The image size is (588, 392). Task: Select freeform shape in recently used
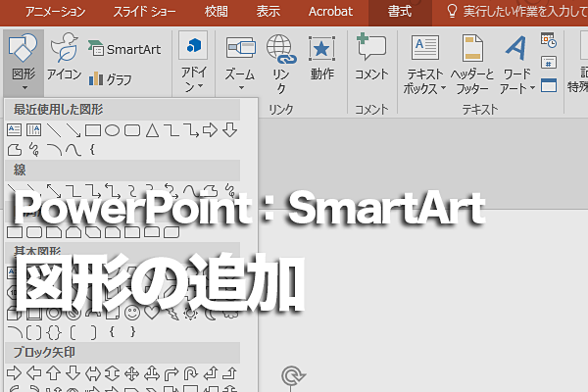(x=15, y=150)
